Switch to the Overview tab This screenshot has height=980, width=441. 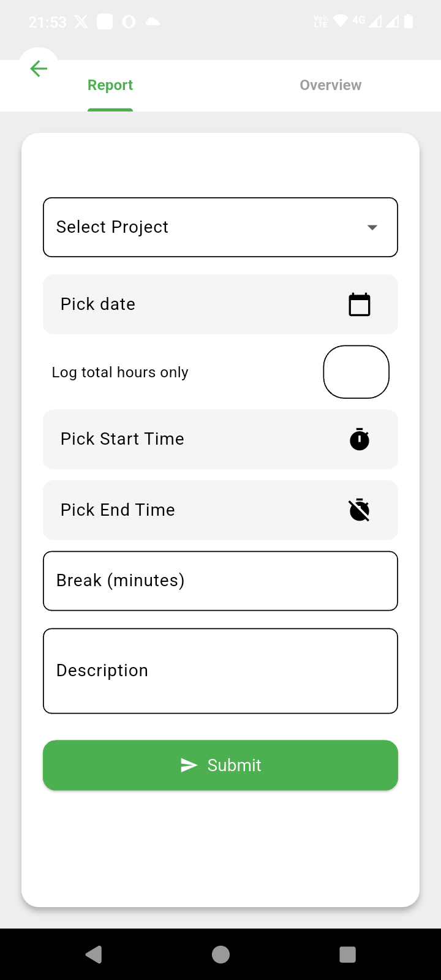point(330,85)
